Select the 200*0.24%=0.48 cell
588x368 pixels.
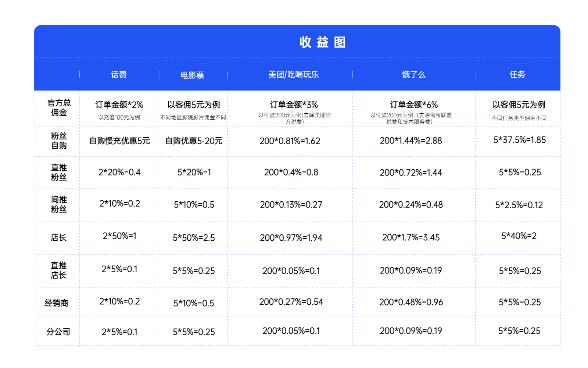coord(411,205)
